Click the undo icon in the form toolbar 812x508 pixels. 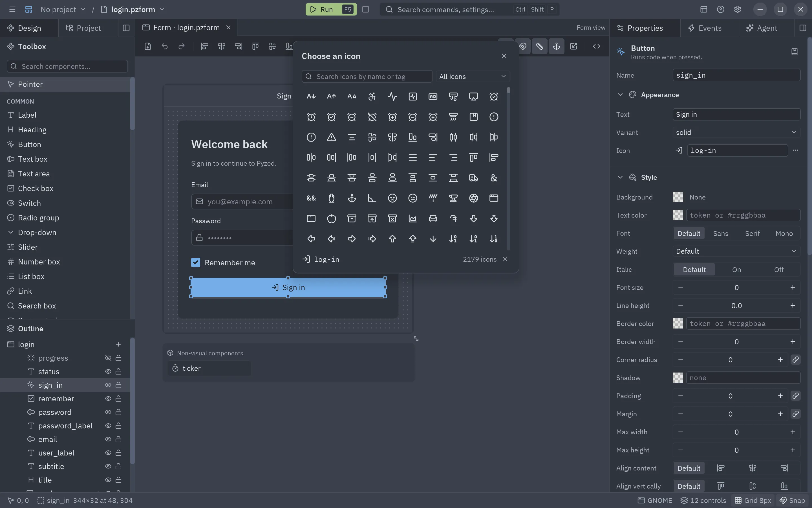click(164, 46)
